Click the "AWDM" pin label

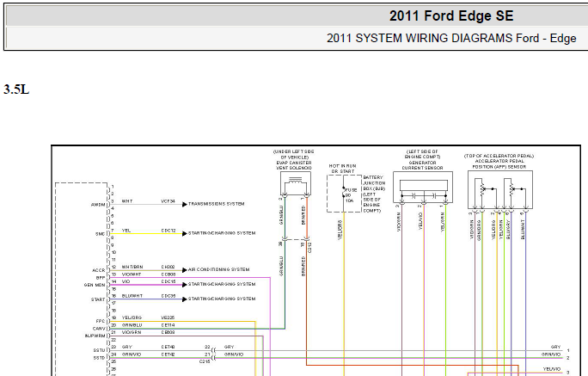(98, 205)
